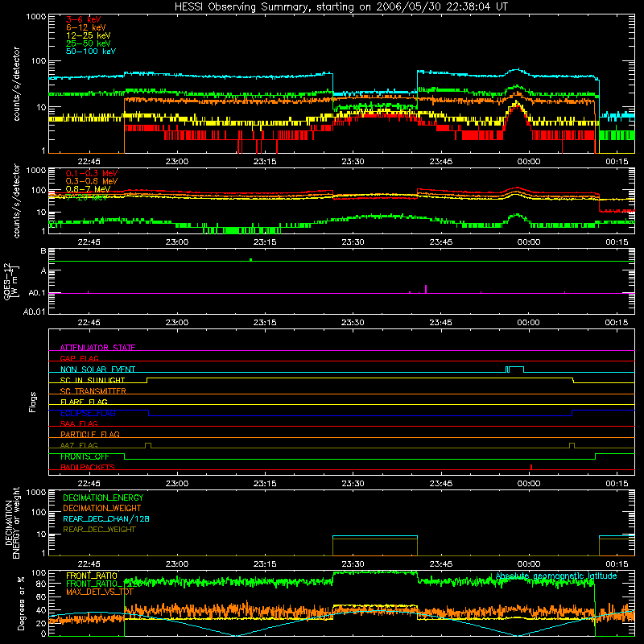Click the PARTICLE_FLAG label
This screenshot has height=644, width=644.
[90, 434]
